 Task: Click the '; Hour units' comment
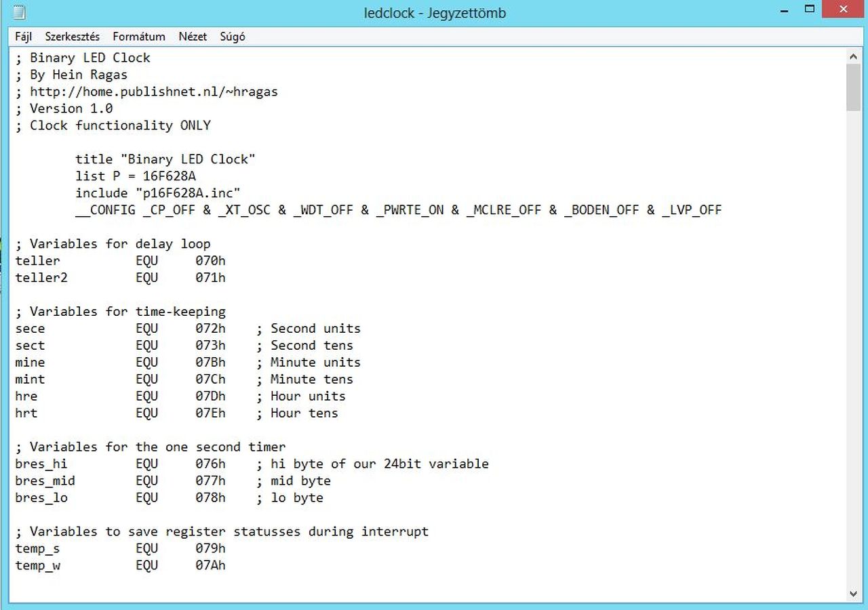coord(301,396)
